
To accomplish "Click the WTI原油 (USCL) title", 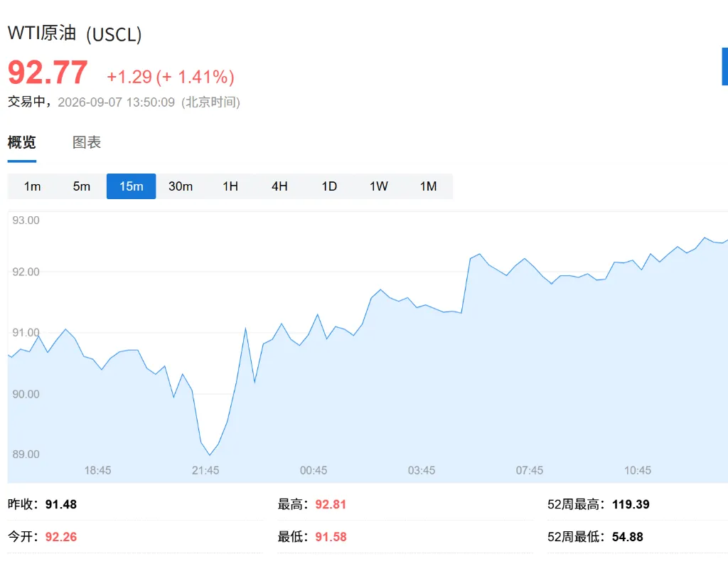I will [75, 34].
